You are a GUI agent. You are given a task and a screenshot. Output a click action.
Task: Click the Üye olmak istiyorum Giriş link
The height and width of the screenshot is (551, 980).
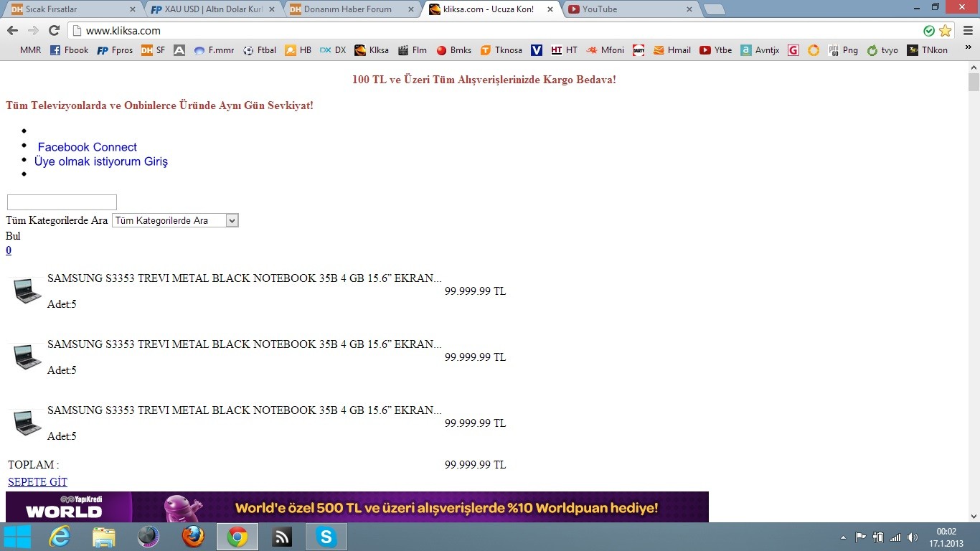pos(101,161)
